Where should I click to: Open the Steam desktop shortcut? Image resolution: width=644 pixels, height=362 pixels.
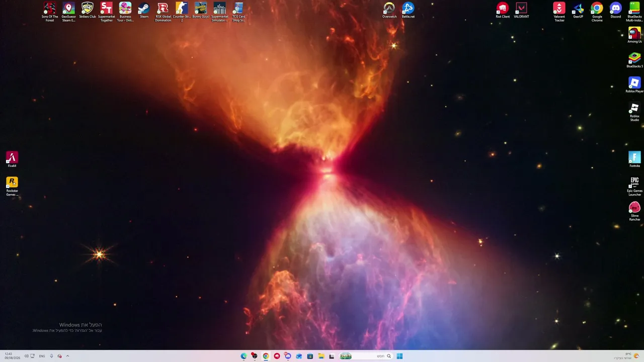click(x=144, y=11)
